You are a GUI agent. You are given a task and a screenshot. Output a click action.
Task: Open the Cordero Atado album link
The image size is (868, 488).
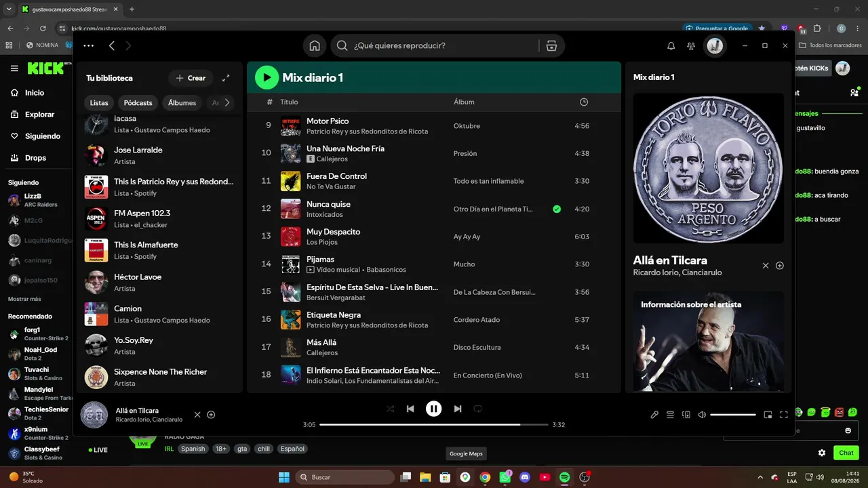tap(477, 320)
